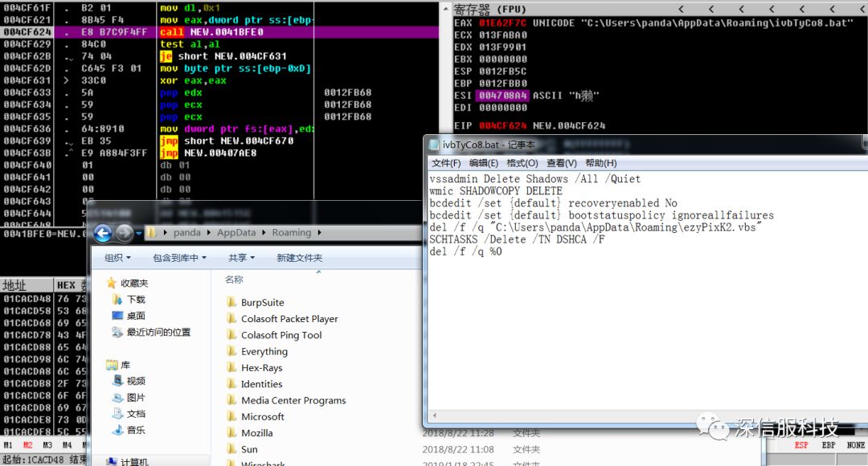868x466 pixels.
Task: Open the 共享 dropdown menu
Action: [x=241, y=258]
